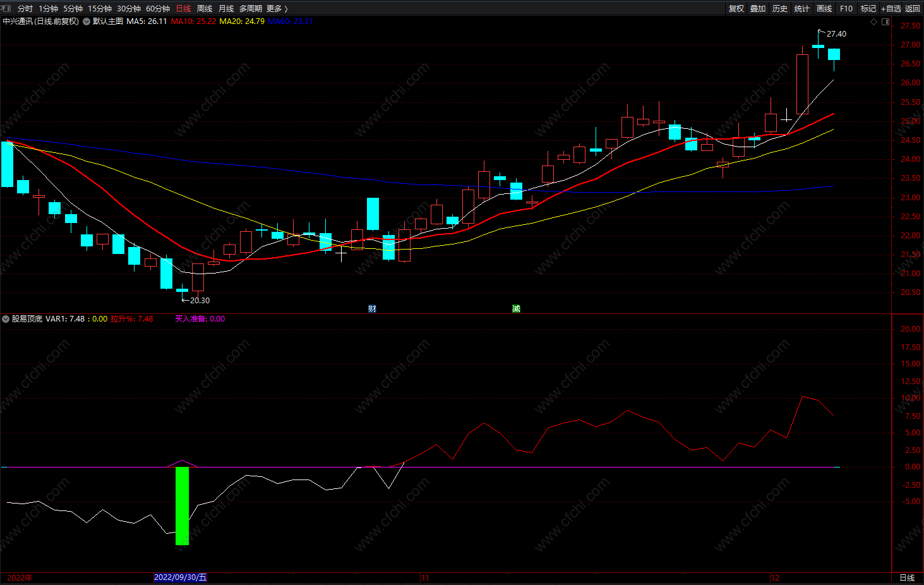Expand the 更多 periods menu
The height and width of the screenshot is (585, 924).
click(x=277, y=8)
